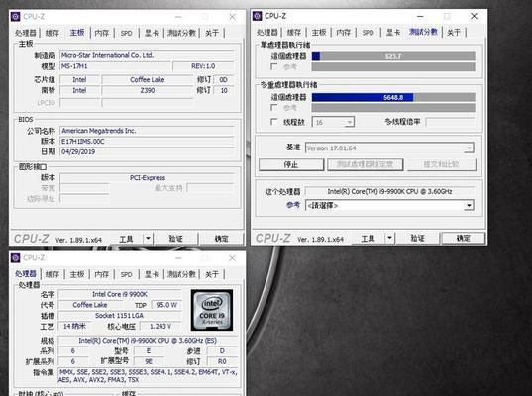Select 主板 tab in benchmark window
The width and height of the screenshot is (532, 396).
pos(319,32)
